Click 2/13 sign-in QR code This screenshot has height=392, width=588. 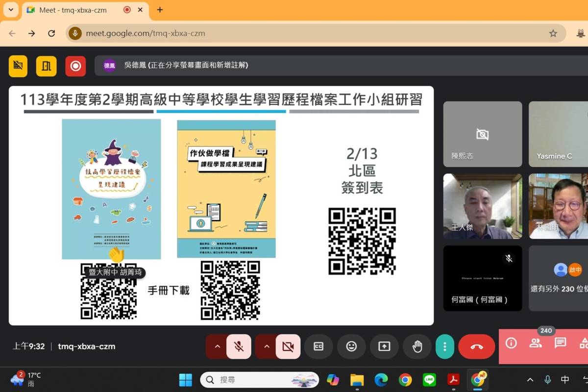click(362, 241)
